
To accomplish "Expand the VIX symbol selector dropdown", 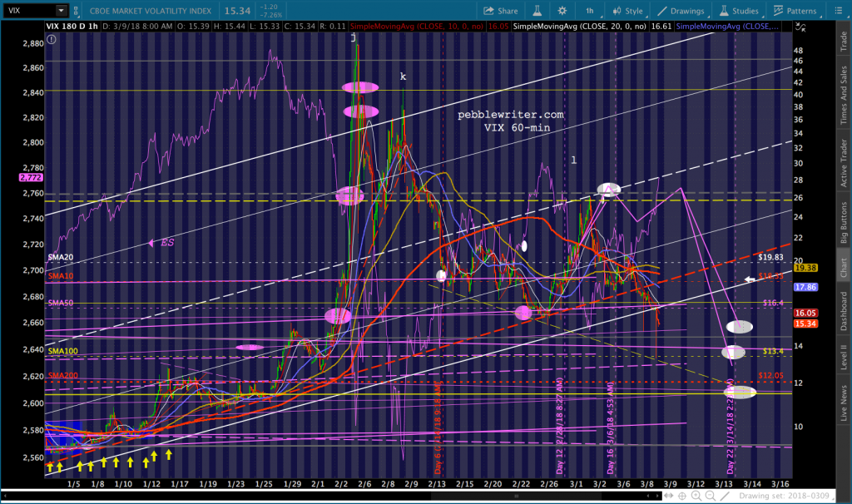I will coord(61,11).
